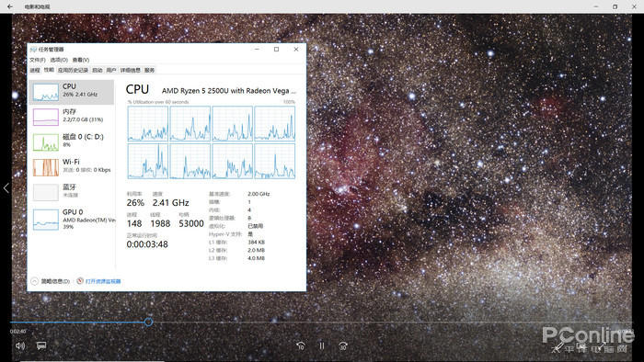The height and width of the screenshot is (362, 644).
Task: Switch to the 应用历史记录 tab
Action: 73,70
